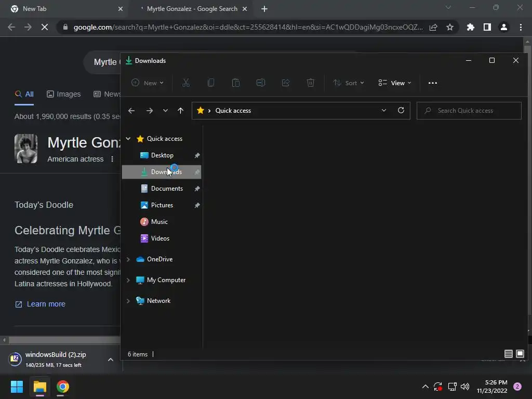The image size is (532, 399).
Task: Select the All search results tab
Action: (24, 94)
